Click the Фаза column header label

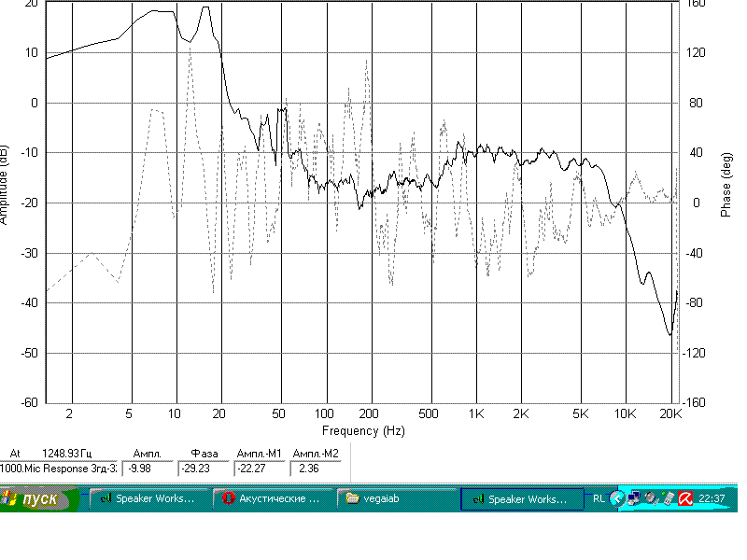tap(204, 454)
